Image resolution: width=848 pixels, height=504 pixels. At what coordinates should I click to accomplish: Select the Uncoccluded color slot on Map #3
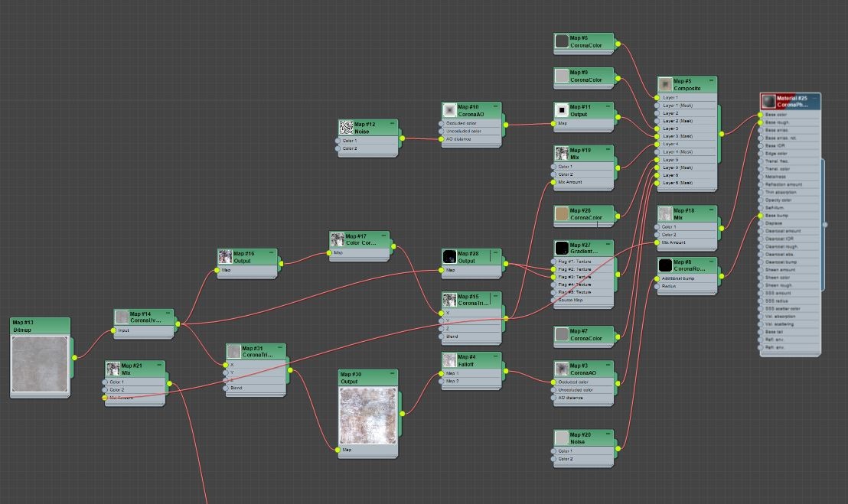pyautogui.click(x=580, y=390)
